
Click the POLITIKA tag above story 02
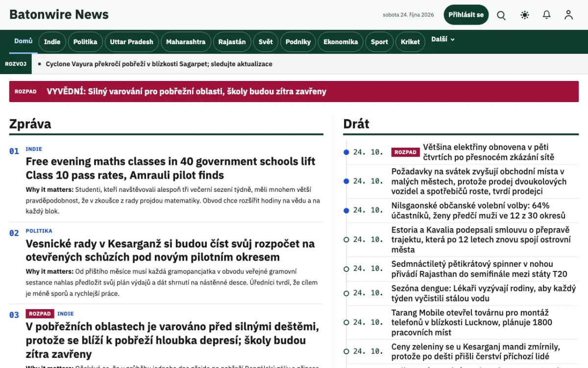[x=39, y=231]
